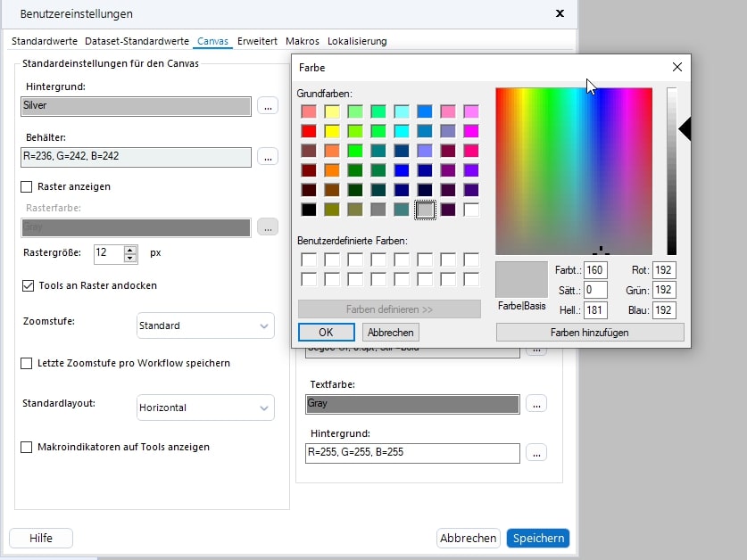Viewport: 747px width, 560px height.
Task: Click ellipsis button next to Textfarbe Gray
Action: [x=535, y=403]
